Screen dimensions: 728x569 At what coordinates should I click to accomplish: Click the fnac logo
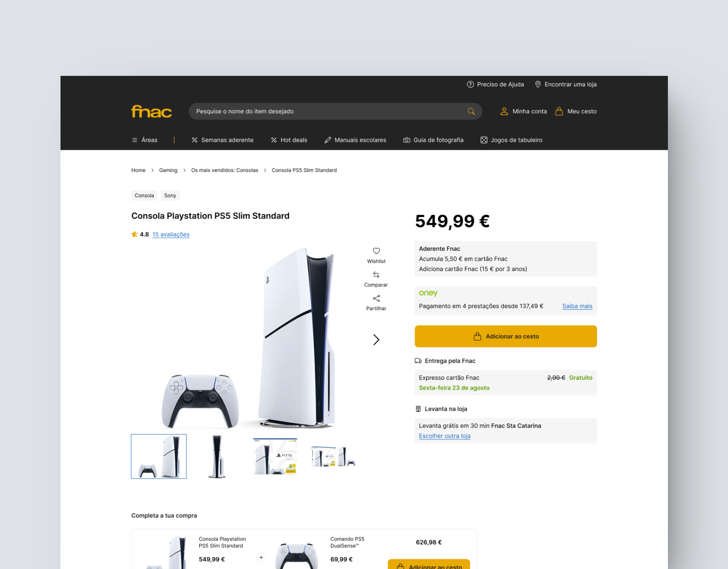pos(151,111)
